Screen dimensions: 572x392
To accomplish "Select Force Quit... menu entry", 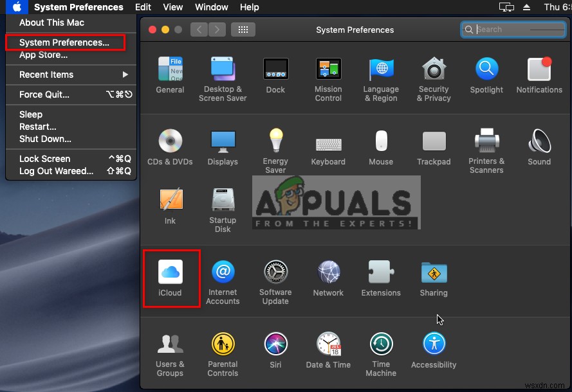I will pyautogui.click(x=71, y=94).
